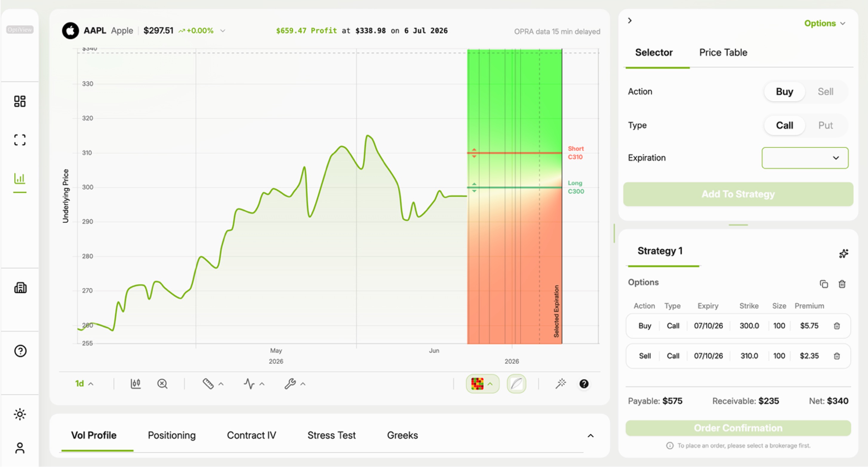Delete the Buy Call 300.0 row
The image size is (868, 467).
coord(837,326)
